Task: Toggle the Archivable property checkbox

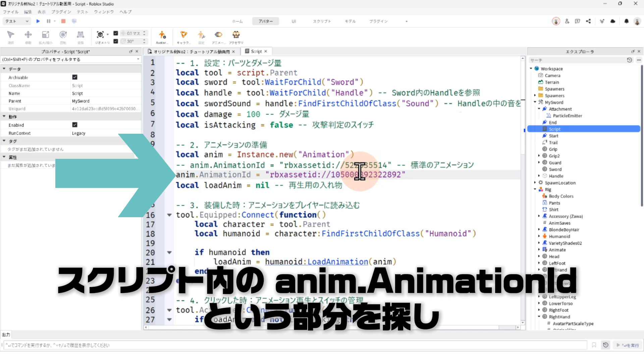Action: [x=74, y=77]
